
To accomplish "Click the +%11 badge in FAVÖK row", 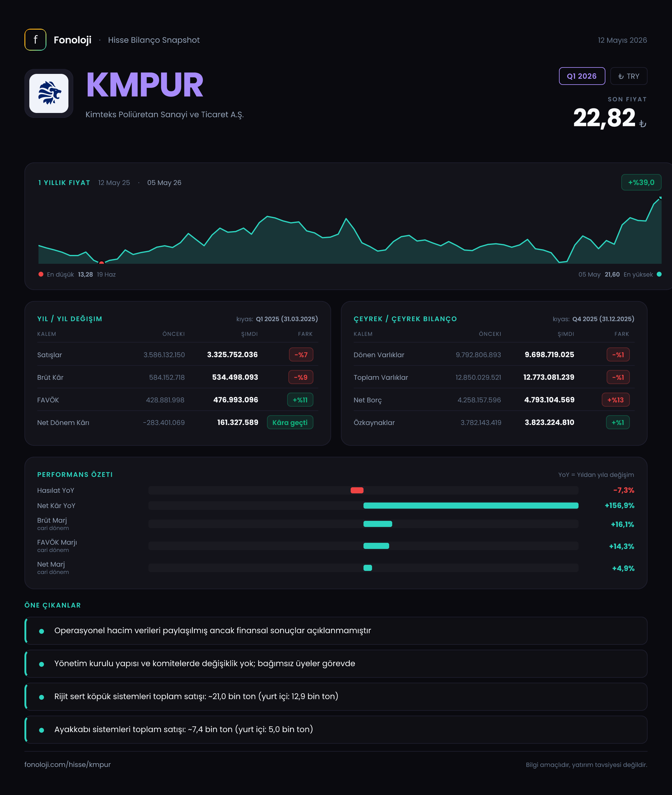I will tap(300, 400).
